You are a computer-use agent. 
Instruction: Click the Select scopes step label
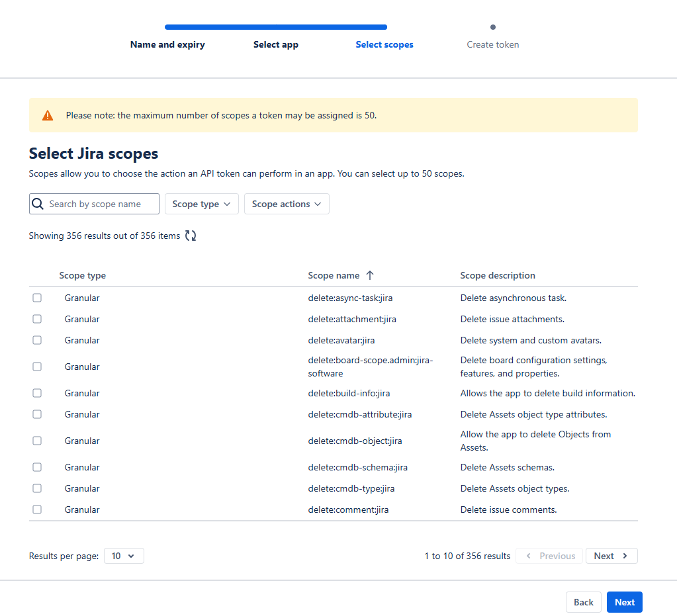click(384, 44)
